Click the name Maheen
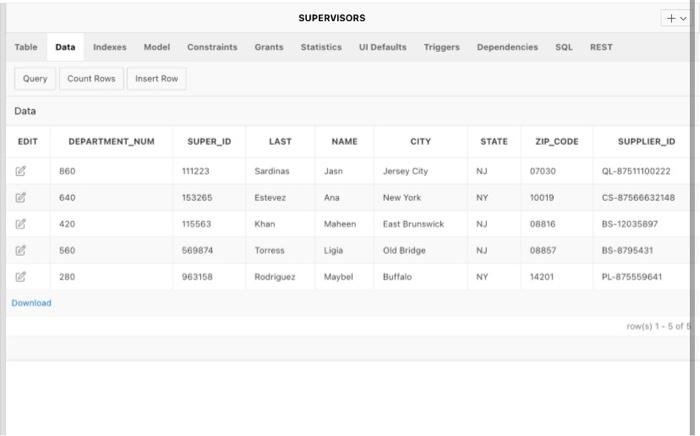Viewport: 700px width, 436px height. (340, 224)
